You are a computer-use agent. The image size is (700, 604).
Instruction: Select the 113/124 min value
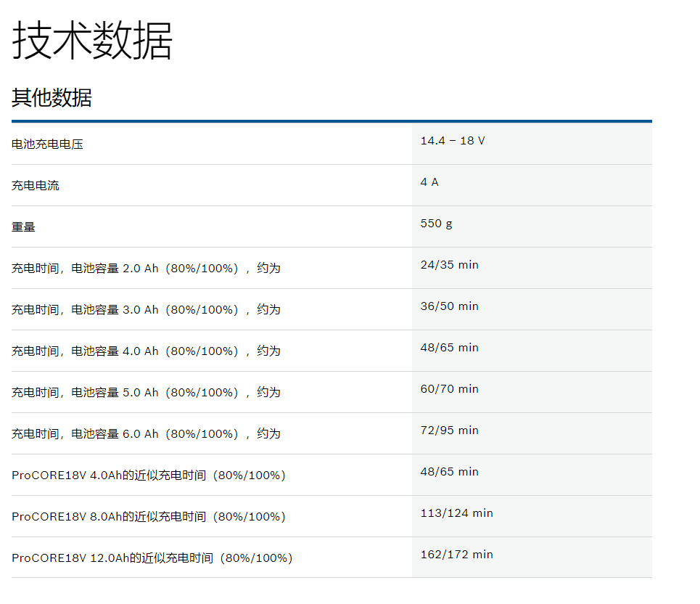point(456,513)
